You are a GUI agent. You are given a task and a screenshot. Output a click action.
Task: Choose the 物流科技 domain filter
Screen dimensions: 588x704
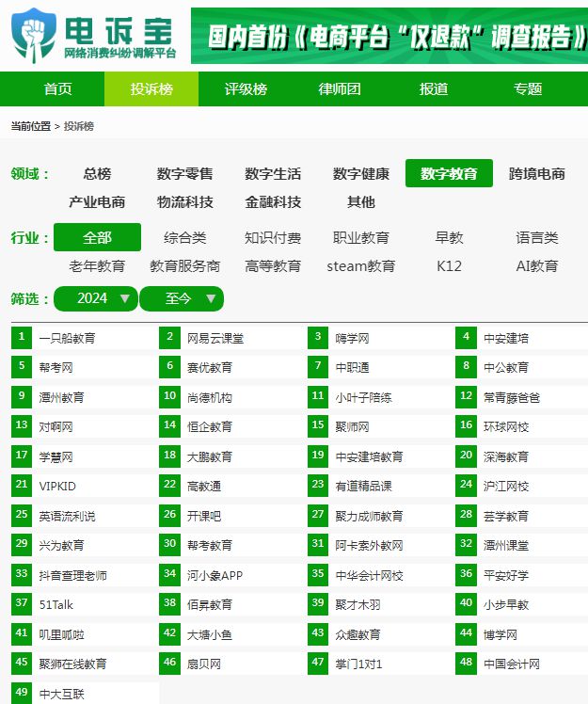185,201
